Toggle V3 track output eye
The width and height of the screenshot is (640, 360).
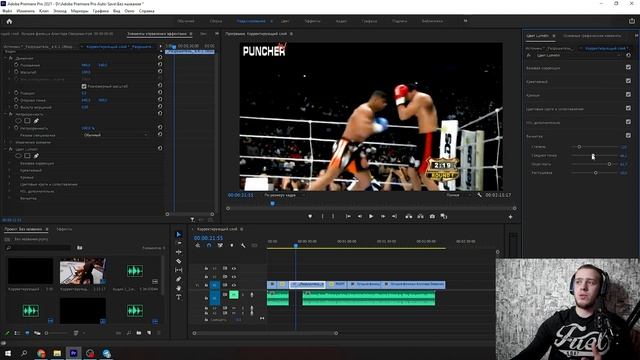coord(234,268)
